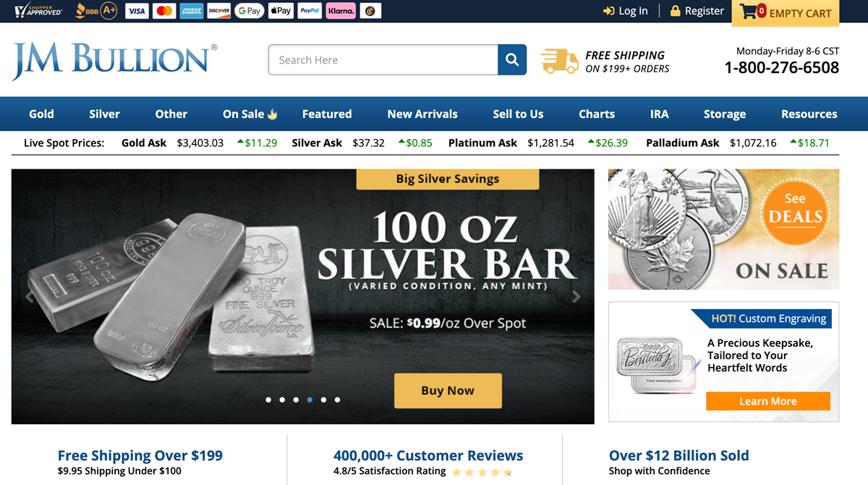Click the Buy Now button

[447, 390]
